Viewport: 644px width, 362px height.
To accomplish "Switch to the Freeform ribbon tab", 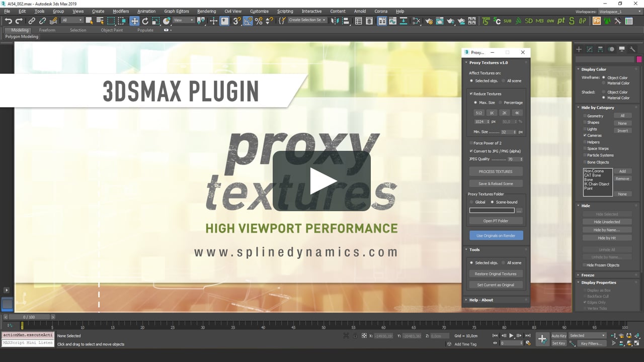I will pyautogui.click(x=47, y=30).
